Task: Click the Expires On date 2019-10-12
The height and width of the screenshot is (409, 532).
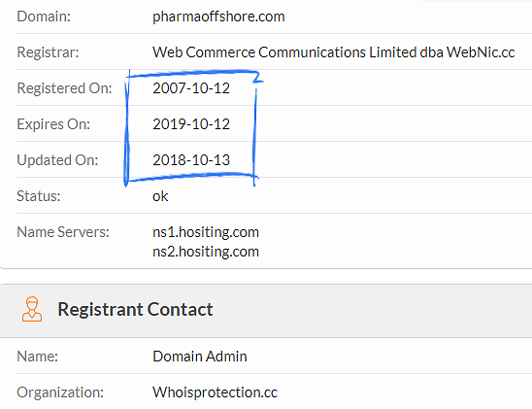Action: tap(191, 124)
